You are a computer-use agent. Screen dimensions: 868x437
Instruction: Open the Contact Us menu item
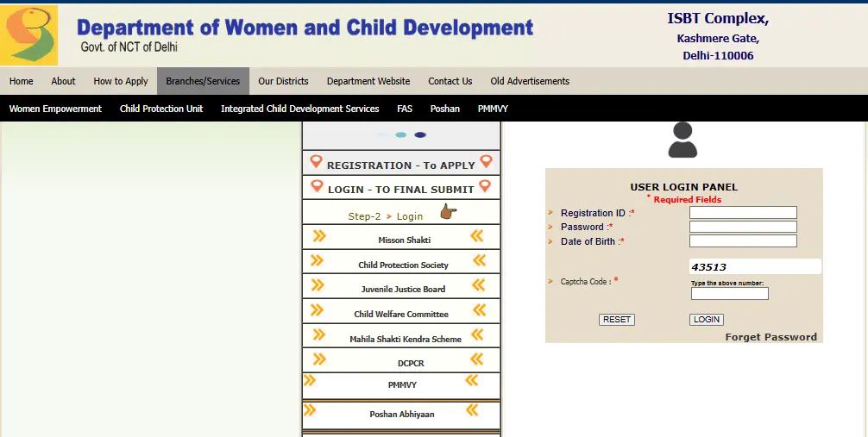click(450, 81)
